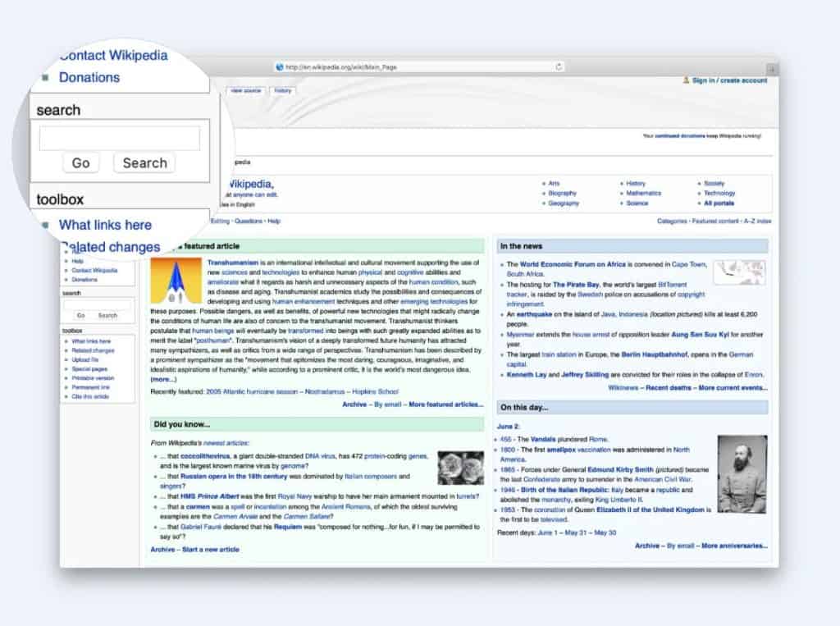840x626 pixels.
Task: Click the reload icon in address bar
Action: [559, 67]
